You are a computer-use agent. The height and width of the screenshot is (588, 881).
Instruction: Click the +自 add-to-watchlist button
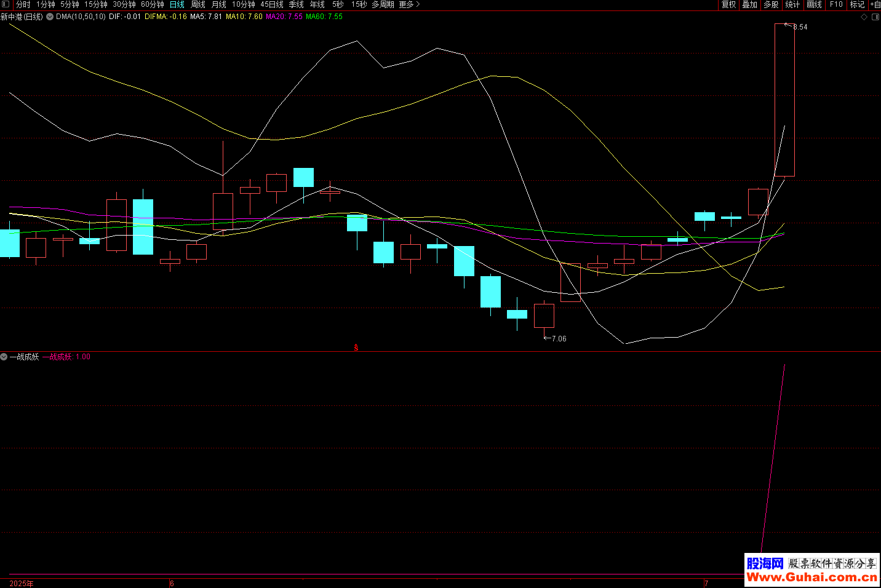875,4
